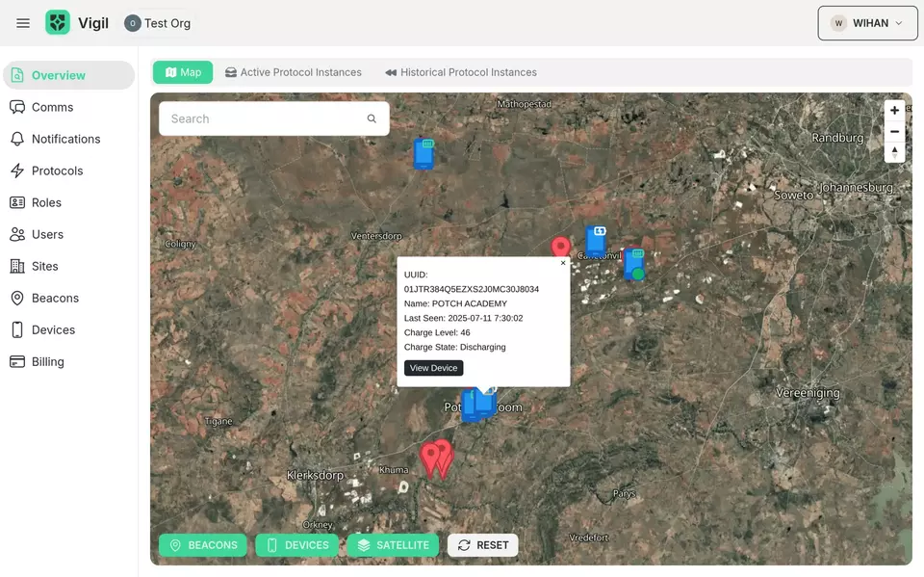This screenshot has height=577, width=924.
Task: Expand the WIHAN user dropdown
Action: click(867, 23)
